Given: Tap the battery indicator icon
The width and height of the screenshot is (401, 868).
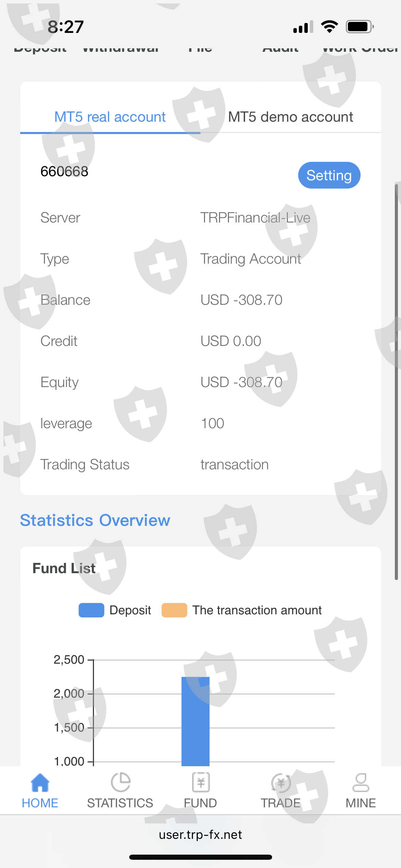Looking at the screenshot, I should coord(360,26).
